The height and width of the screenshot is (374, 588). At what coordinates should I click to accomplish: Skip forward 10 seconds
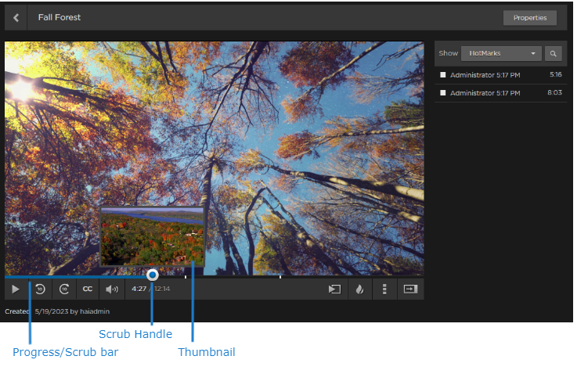64,289
